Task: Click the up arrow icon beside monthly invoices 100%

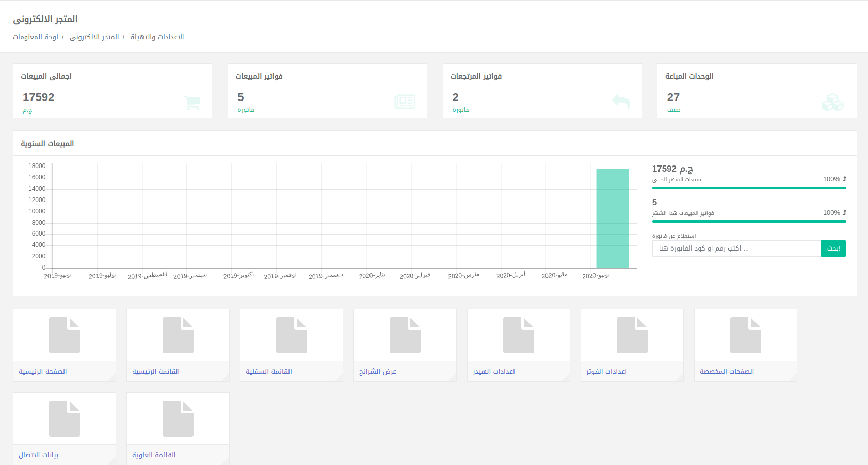Action: (x=844, y=212)
